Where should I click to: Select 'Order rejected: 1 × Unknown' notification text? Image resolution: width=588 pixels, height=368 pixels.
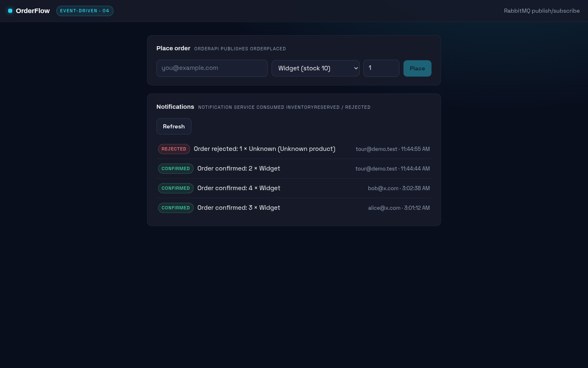[265, 149]
